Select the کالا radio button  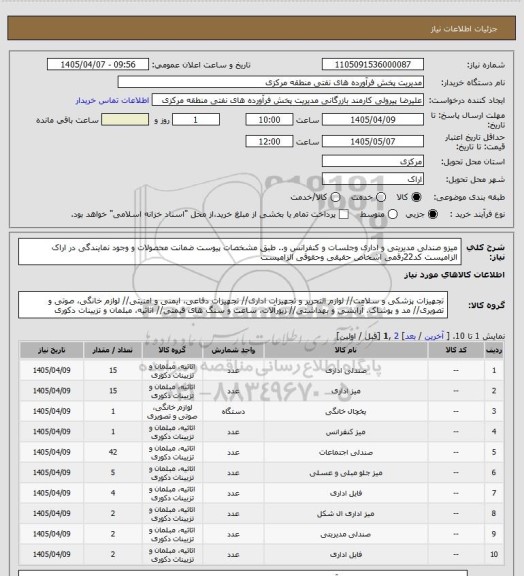[x=416, y=197]
